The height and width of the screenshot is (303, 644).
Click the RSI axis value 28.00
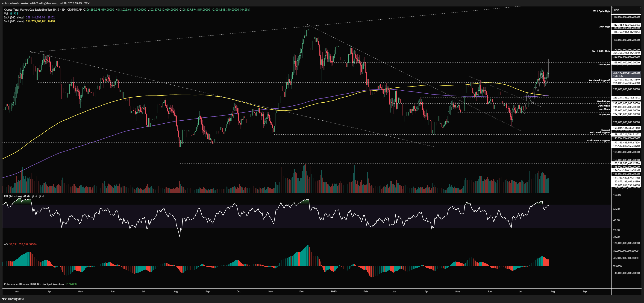tap(617, 230)
